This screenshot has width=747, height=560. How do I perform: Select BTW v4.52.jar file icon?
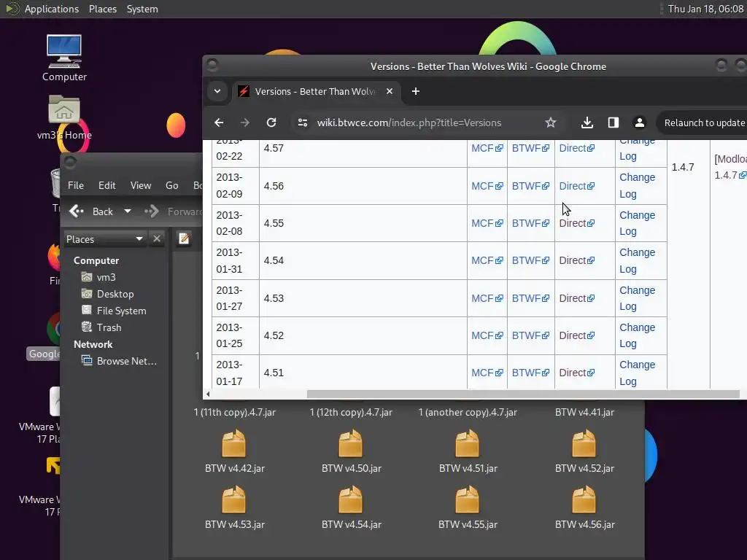584,443
